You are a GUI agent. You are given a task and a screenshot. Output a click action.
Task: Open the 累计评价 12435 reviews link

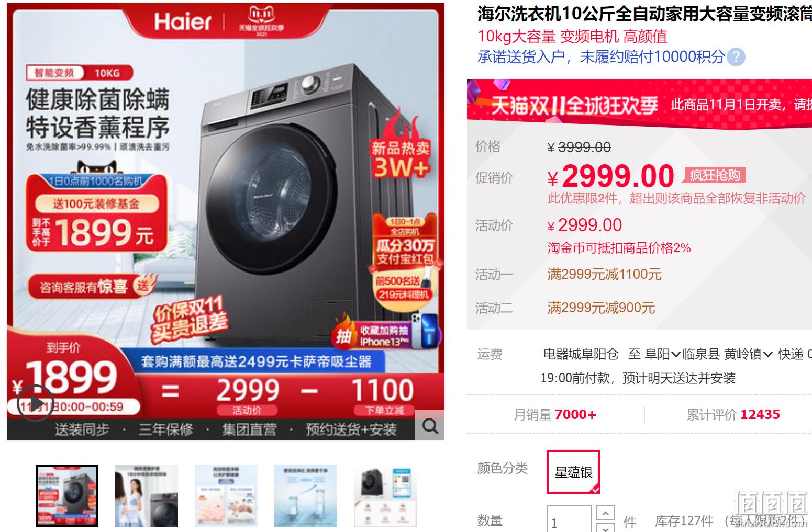733,415
